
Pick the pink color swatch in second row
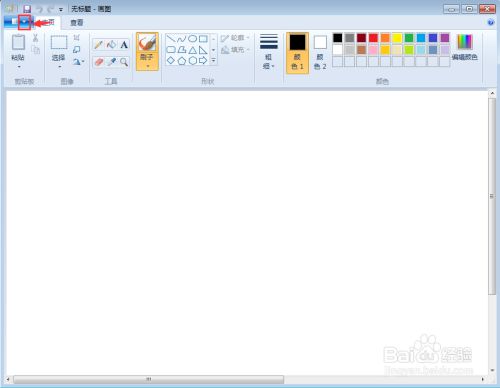(x=373, y=50)
